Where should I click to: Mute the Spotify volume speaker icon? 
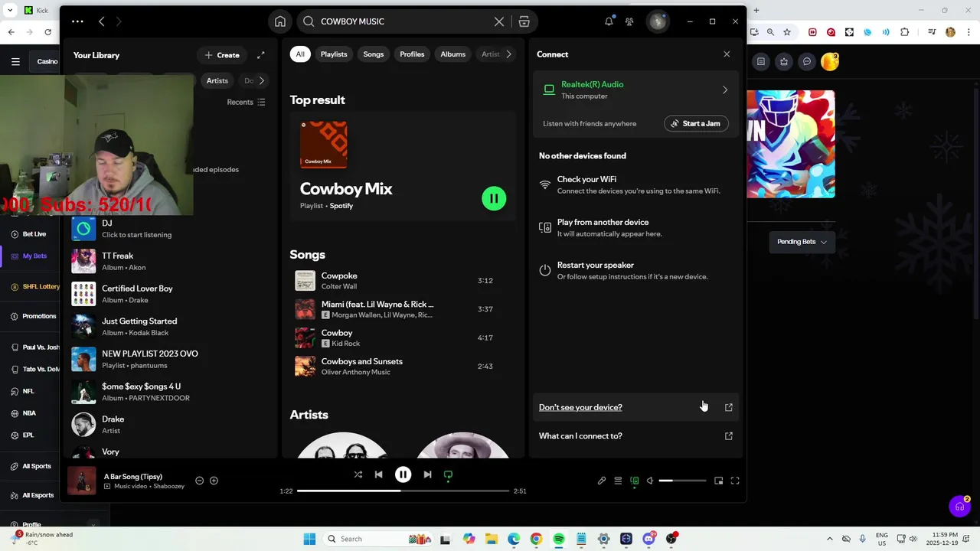(650, 481)
